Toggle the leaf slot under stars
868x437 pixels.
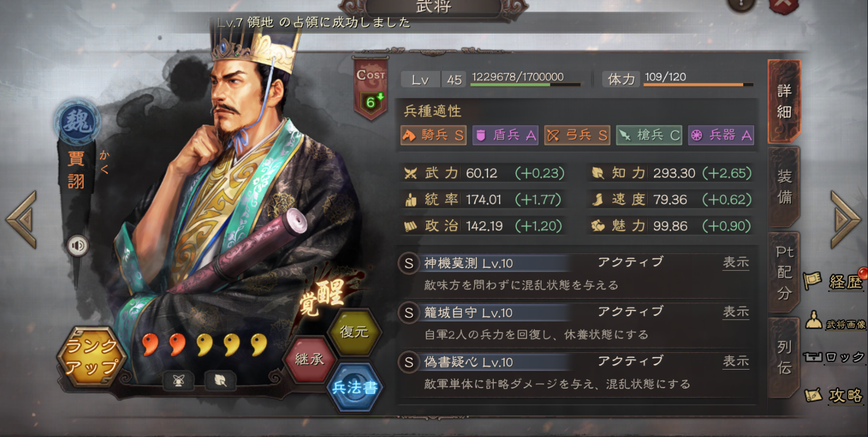(220, 381)
